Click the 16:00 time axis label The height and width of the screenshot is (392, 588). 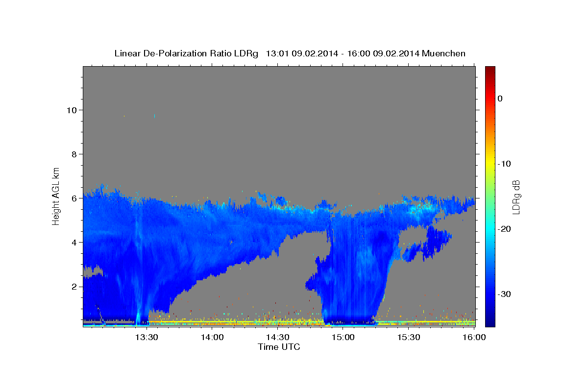[474, 337]
